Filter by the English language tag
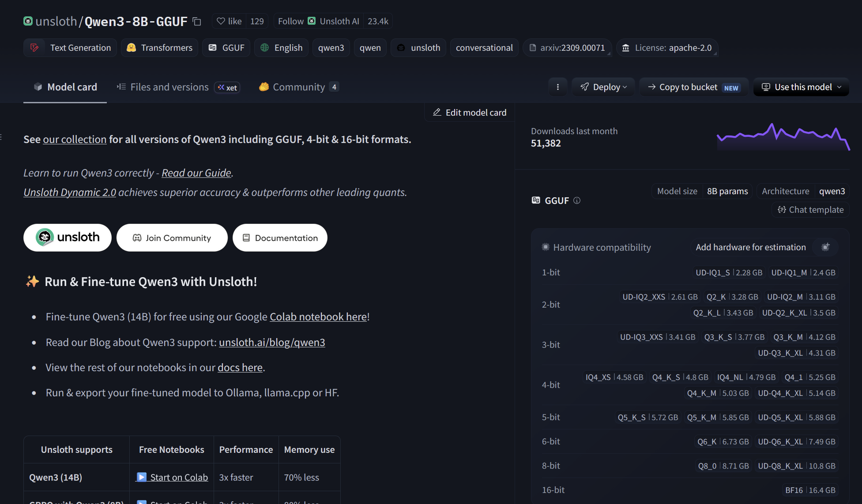 pyautogui.click(x=282, y=48)
